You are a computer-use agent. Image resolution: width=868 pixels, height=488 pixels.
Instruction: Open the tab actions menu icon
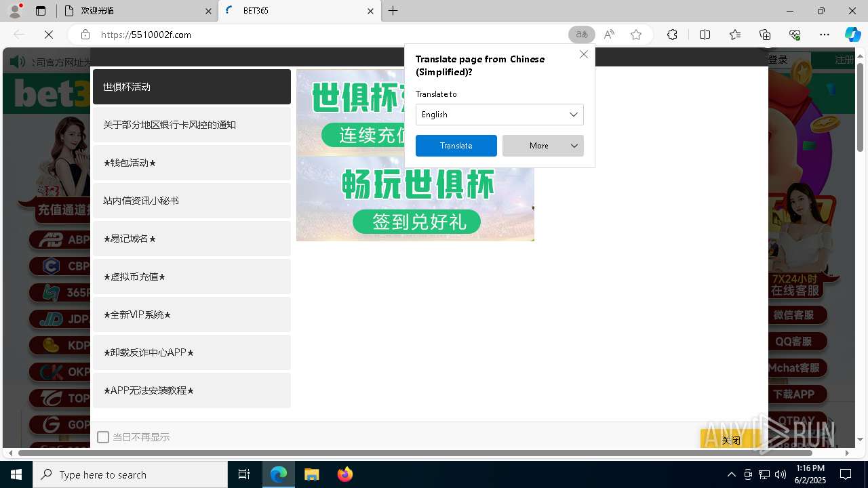point(41,11)
